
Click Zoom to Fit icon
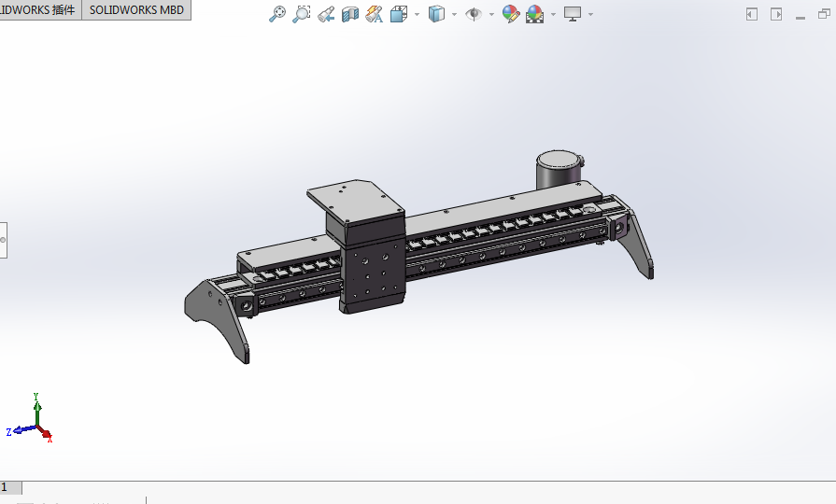click(276, 14)
